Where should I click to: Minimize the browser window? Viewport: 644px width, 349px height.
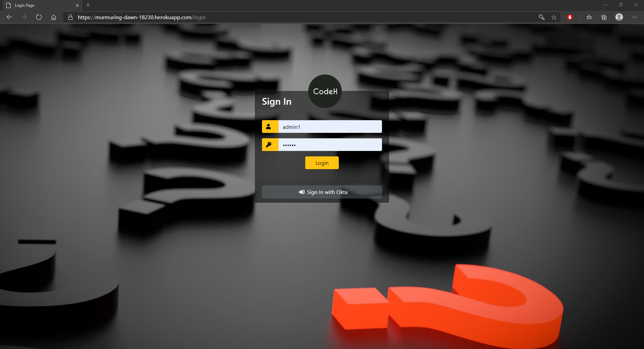pos(605,5)
